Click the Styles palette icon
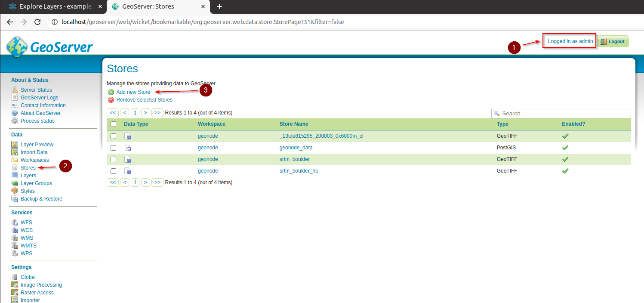The width and height of the screenshot is (644, 303). [x=15, y=191]
